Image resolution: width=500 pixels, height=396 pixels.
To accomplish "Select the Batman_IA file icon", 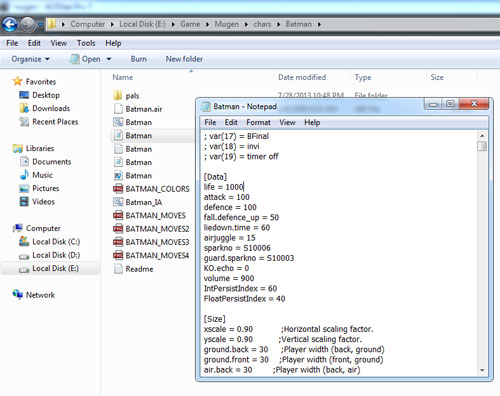I will 118,202.
